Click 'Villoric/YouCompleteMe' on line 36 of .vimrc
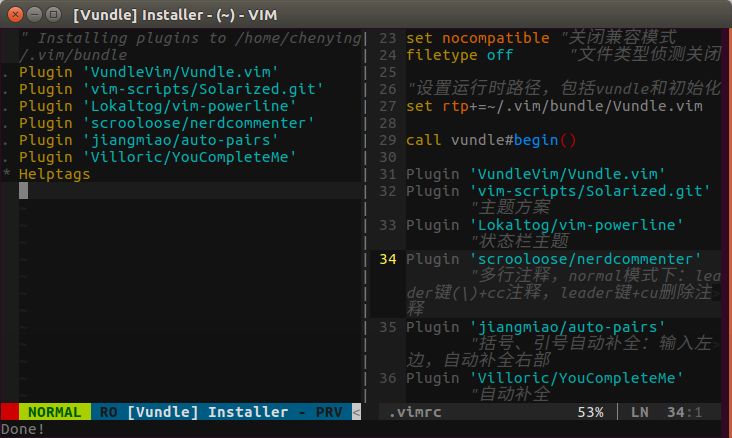 click(577, 378)
